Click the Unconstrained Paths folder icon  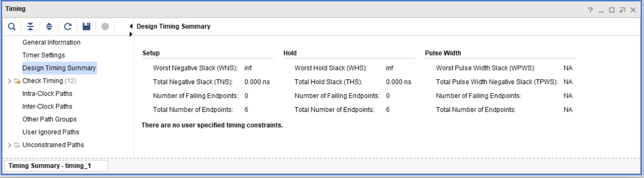pyautogui.click(x=17, y=145)
